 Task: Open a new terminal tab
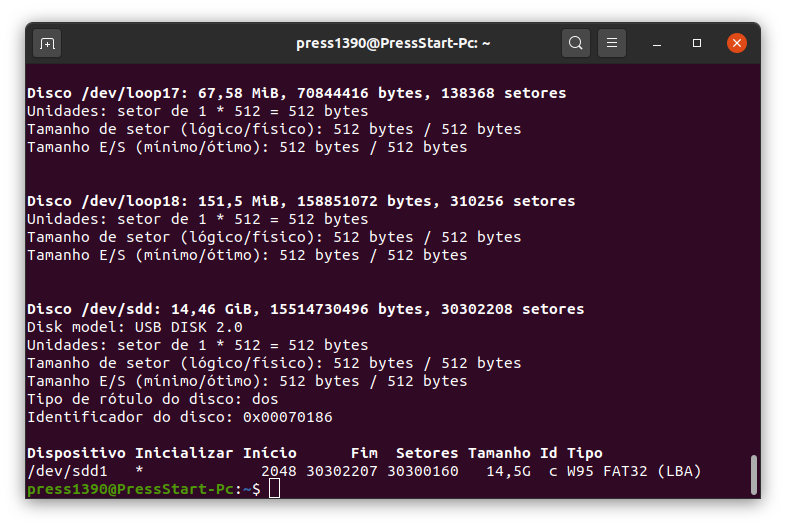click(x=47, y=44)
